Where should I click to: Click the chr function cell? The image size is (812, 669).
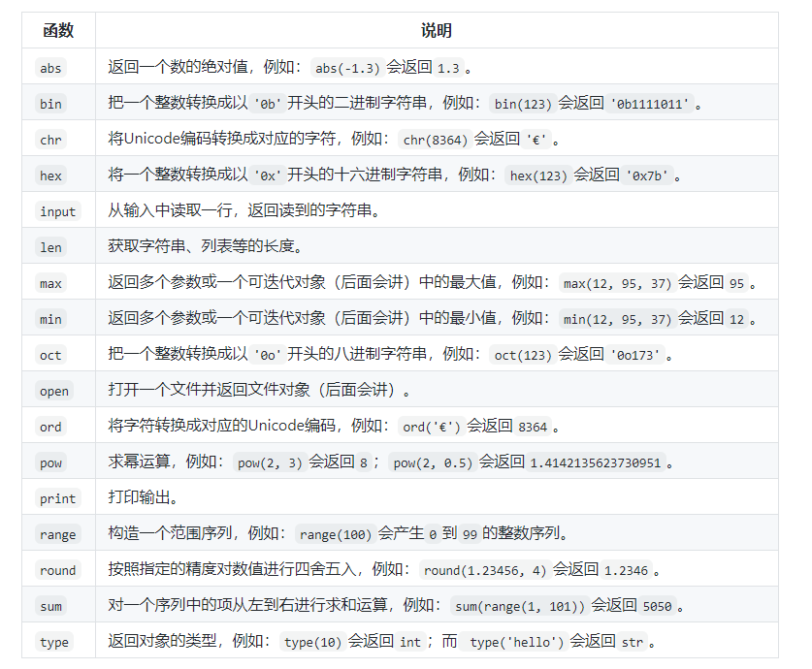(52, 139)
